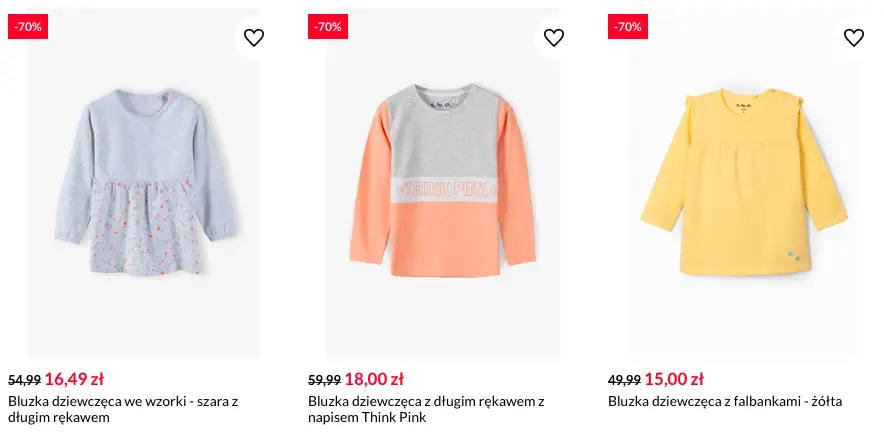884x447 pixels.
Task: Open the gray patterned blouse product photo
Action: (x=143, y=190)
